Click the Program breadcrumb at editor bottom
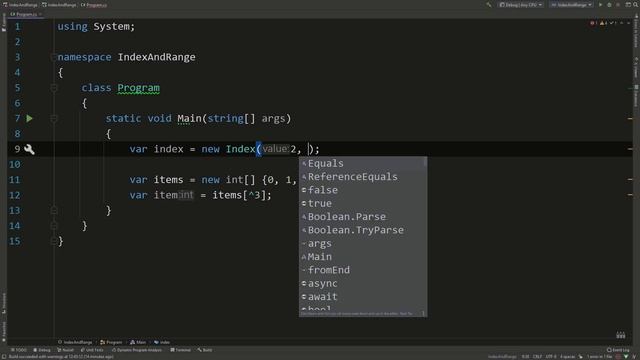This screenshot has width=640, height=360. (111, 342)
